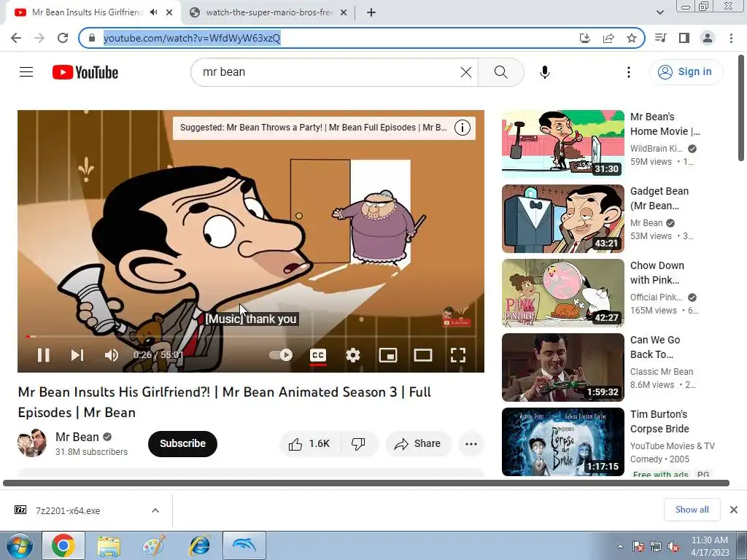The image size is (747, 560).
Task: Close the super mario bros tab
Action: (344, 12)
